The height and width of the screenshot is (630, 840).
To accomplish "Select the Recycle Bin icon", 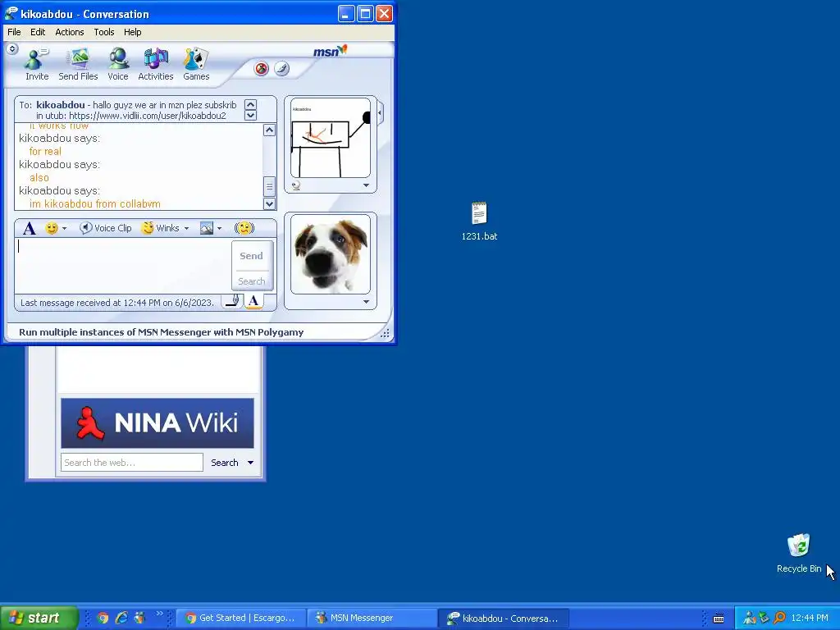I will [x=799, y=554].
